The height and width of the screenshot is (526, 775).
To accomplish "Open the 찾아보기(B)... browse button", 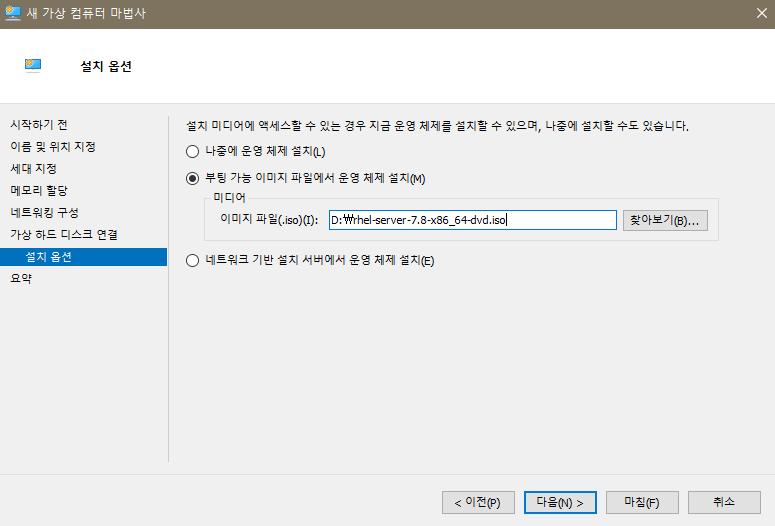I will coord(665,220).
